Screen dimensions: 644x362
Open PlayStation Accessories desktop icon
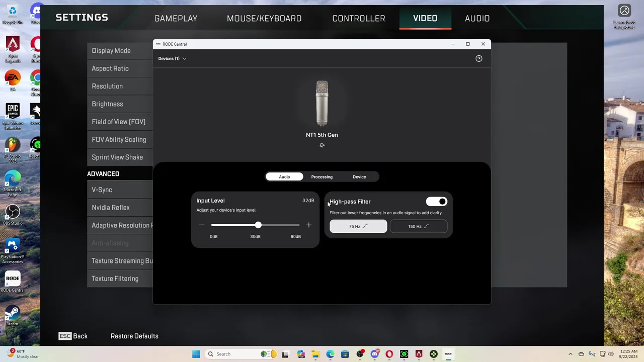point(13,250)
